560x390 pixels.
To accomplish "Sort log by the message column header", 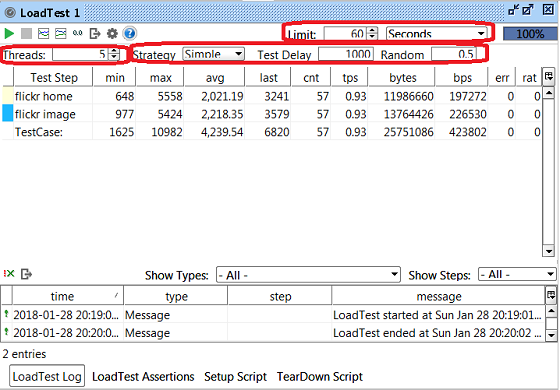I will 438,296.
